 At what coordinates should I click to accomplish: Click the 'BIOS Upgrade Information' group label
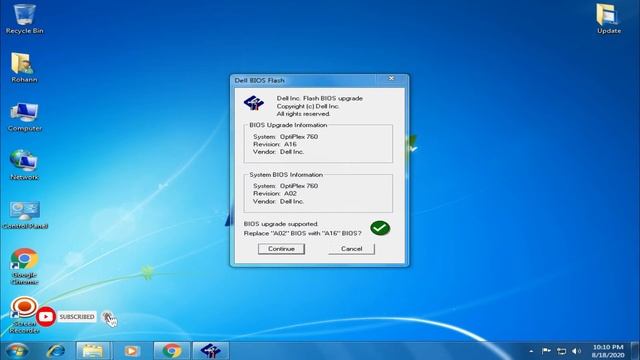click(288, 125)
